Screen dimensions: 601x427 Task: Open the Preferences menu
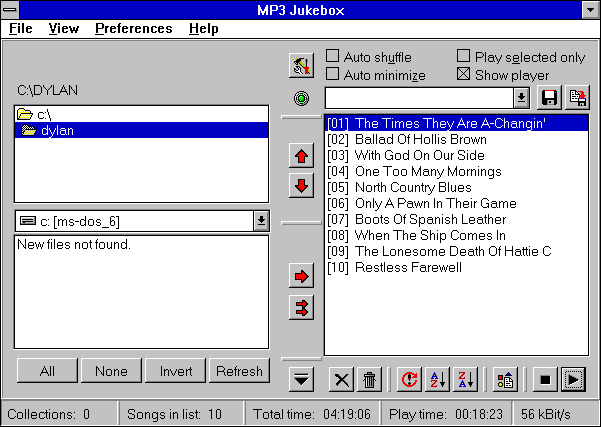(134, 28)
